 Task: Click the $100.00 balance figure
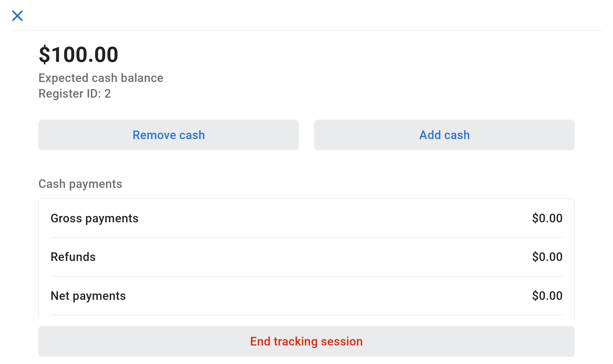click(x=79, y=55)
